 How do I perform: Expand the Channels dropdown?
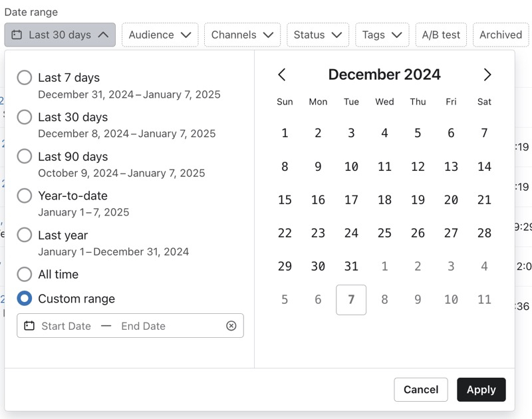[x=242, y=35]
